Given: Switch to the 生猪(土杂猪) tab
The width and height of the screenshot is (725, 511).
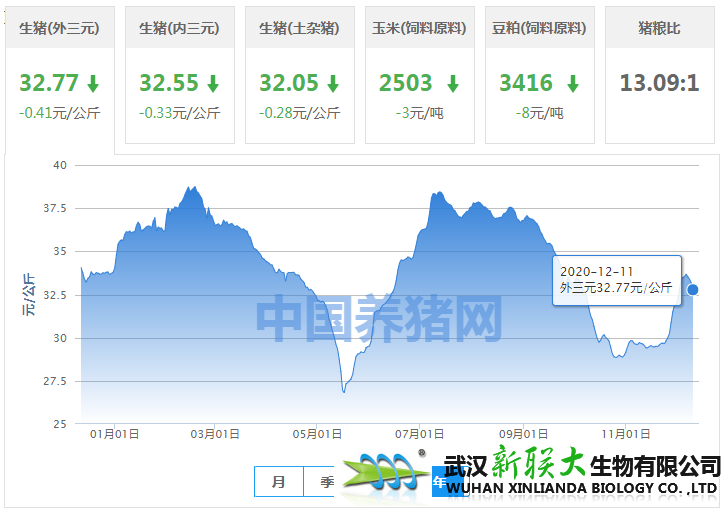Looking at the screenshot, I should tap(299, 28).
